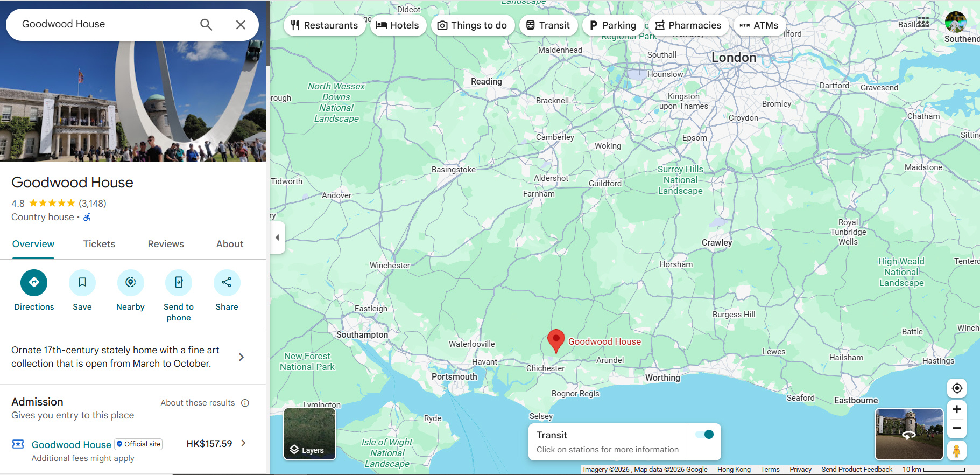Click the red Goodwood House map pin
The width and height of the screenshot is (980, 475).
click(x=556, y=340)
